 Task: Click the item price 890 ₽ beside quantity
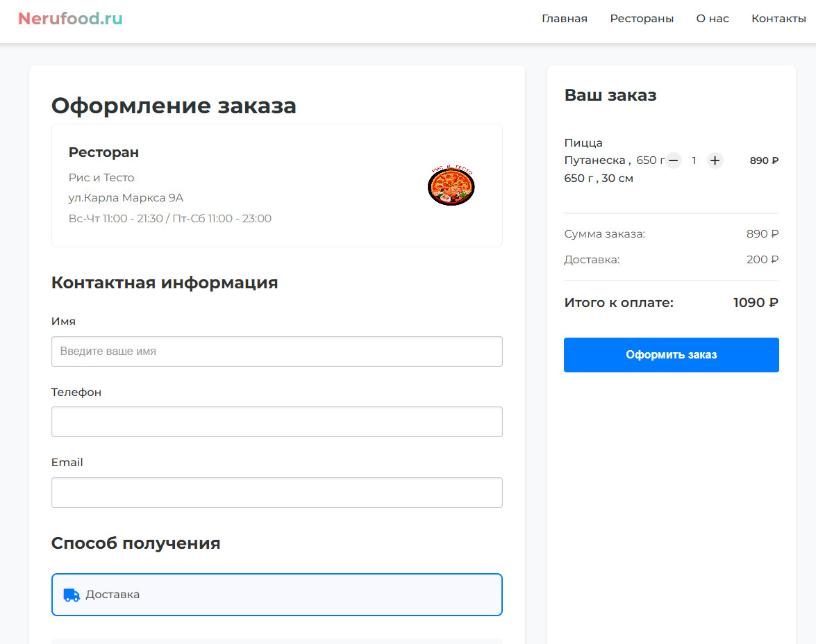(764, 160)
